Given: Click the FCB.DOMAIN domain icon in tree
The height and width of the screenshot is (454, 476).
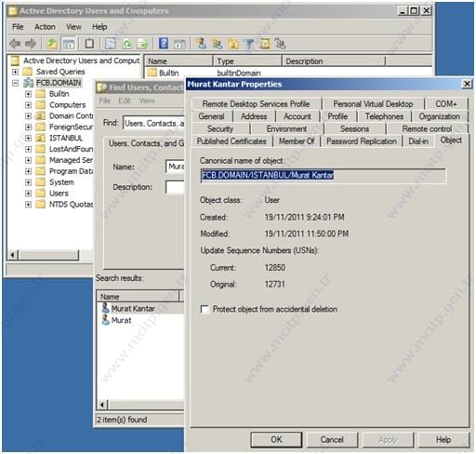Looking at the screenshot, I should pyautogui.click(x=29, y=83).
